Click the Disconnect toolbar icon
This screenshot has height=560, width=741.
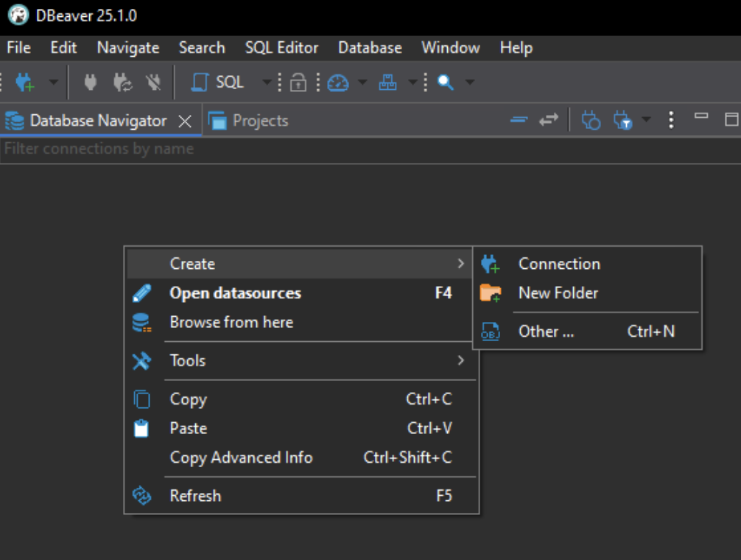coord(154,83)
